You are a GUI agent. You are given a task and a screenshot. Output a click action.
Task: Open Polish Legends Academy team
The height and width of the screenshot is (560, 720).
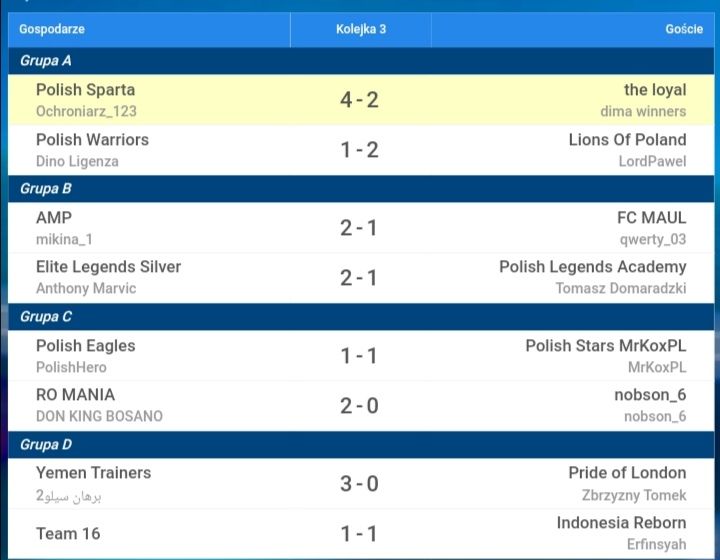point(593,267)
